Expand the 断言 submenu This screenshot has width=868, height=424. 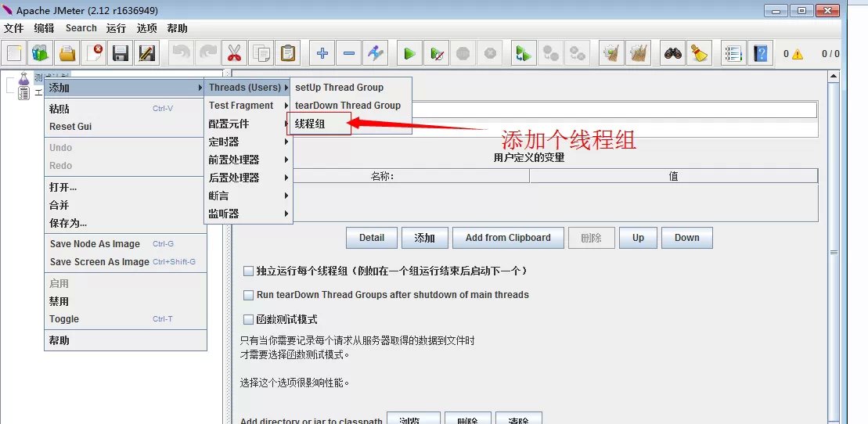click(248, 196)
